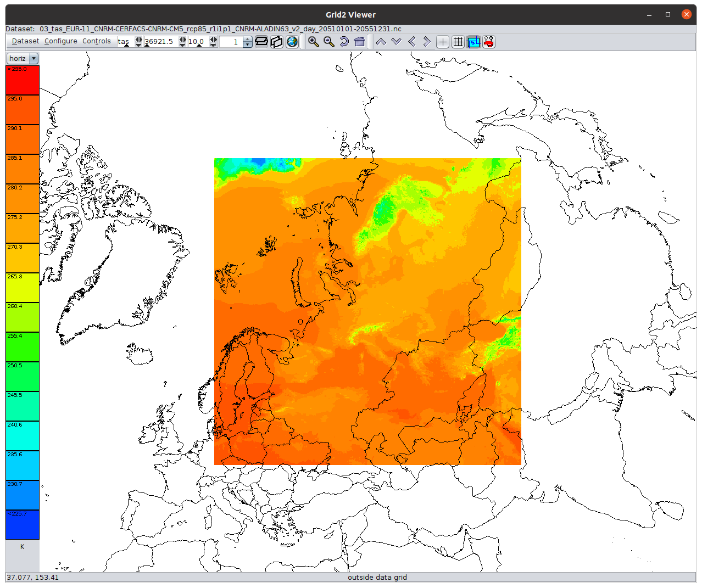
Task: Pan map right with right chevron
Action: coord(427,42)
